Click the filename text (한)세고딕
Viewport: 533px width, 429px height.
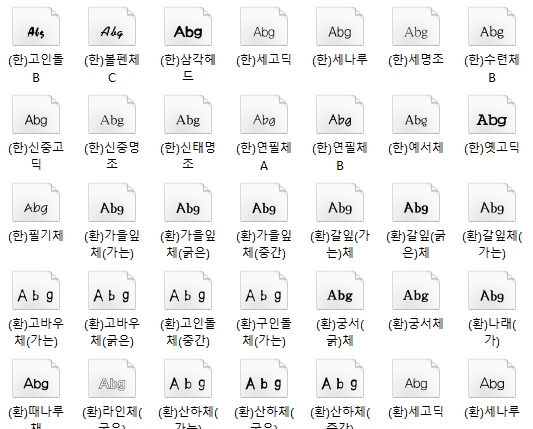264,60
